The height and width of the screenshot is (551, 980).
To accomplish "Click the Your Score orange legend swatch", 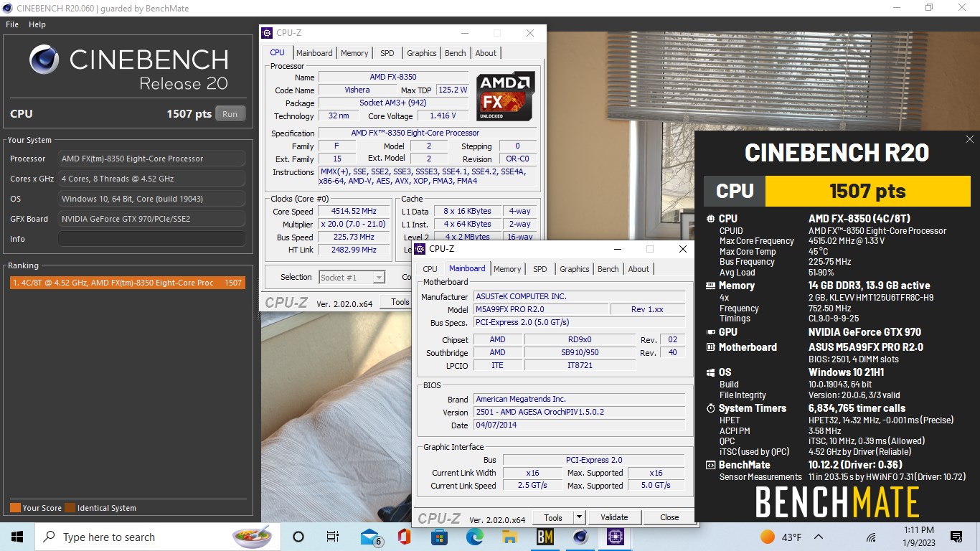I will (x=15, y=508).
